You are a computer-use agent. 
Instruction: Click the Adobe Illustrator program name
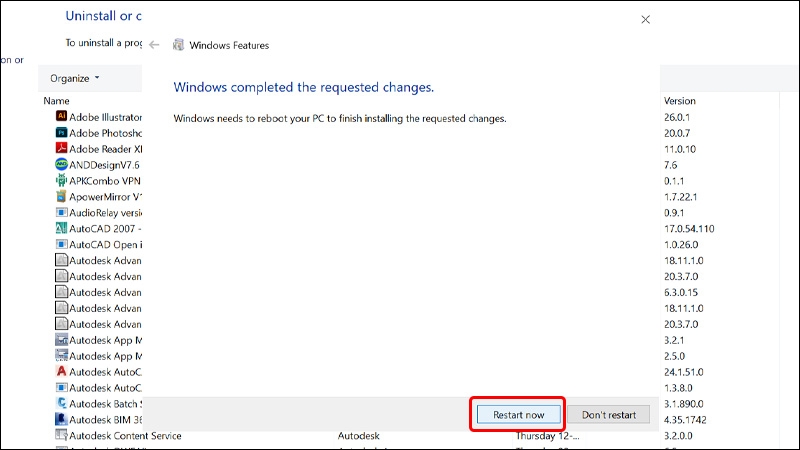pyautogui.click(x=106, y=117)
